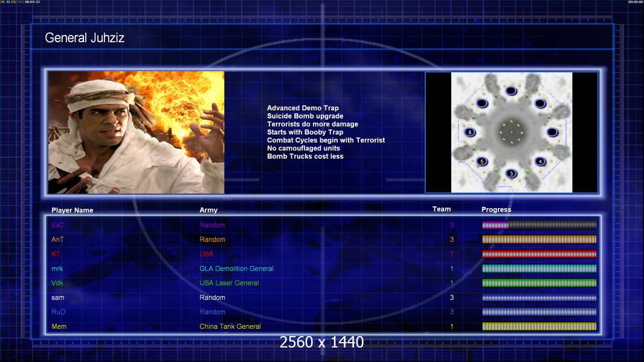
Task: Click the General Juhziz portrait image
Action: [136, 132]
